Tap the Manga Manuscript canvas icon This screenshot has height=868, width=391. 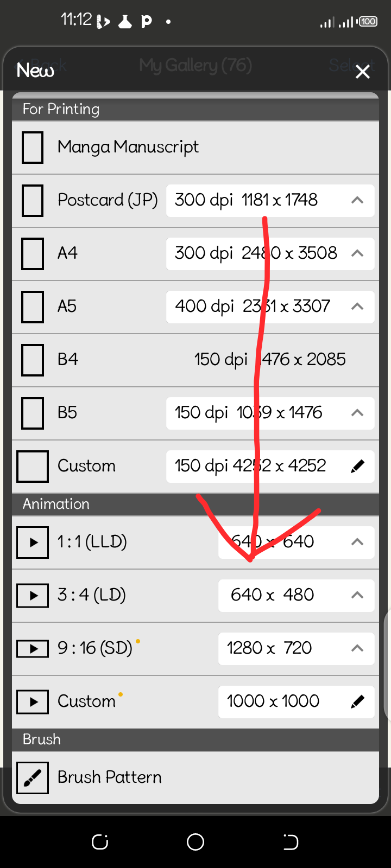pyautogui.click(x=33, y=147)
